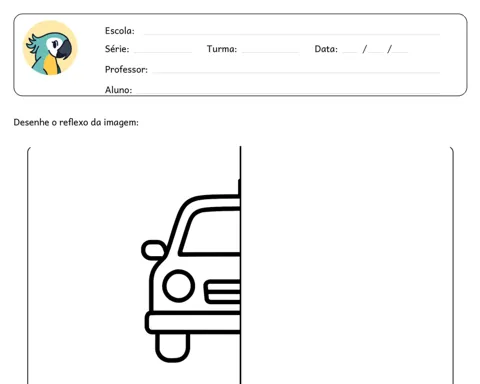Click the car's front bumper

(x=193, y=322)
